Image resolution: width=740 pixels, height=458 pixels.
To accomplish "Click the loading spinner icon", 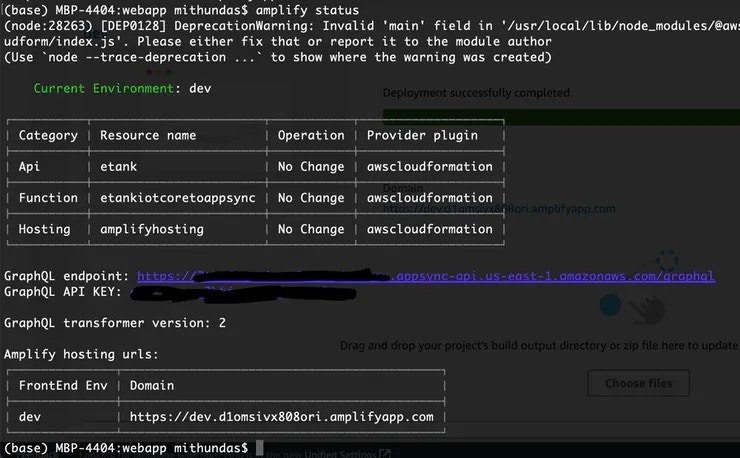I will [x=667, y=260].
